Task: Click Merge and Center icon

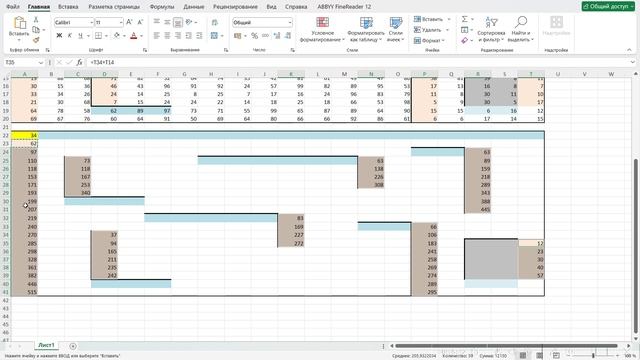Action: click(x=214, y=36)
